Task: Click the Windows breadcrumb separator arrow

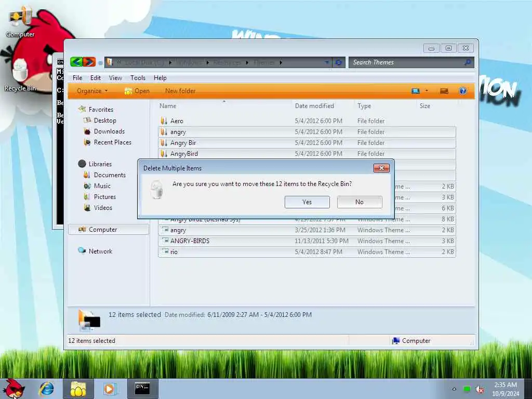Action: (208, 62)
